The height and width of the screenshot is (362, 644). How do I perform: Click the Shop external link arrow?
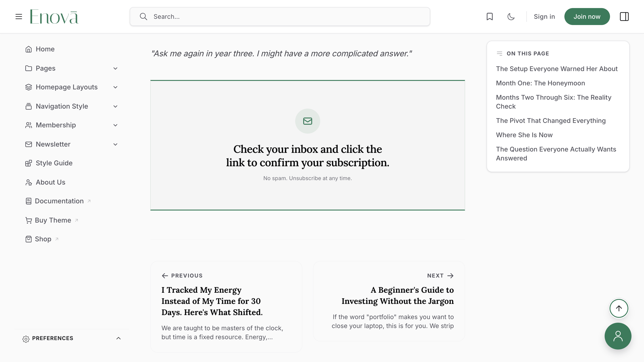coord(57,239)
